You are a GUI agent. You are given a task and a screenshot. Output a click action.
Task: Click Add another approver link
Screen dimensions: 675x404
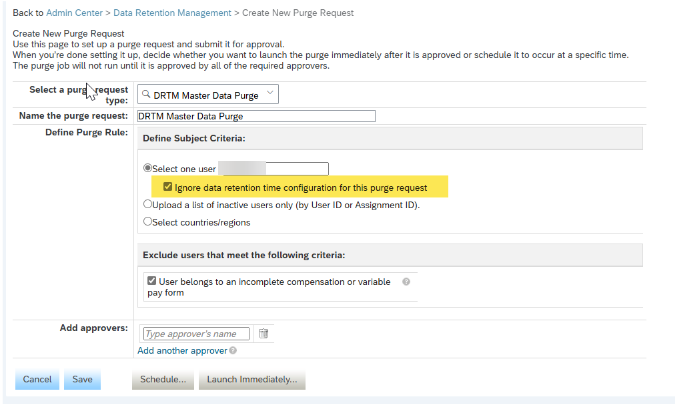182,351
